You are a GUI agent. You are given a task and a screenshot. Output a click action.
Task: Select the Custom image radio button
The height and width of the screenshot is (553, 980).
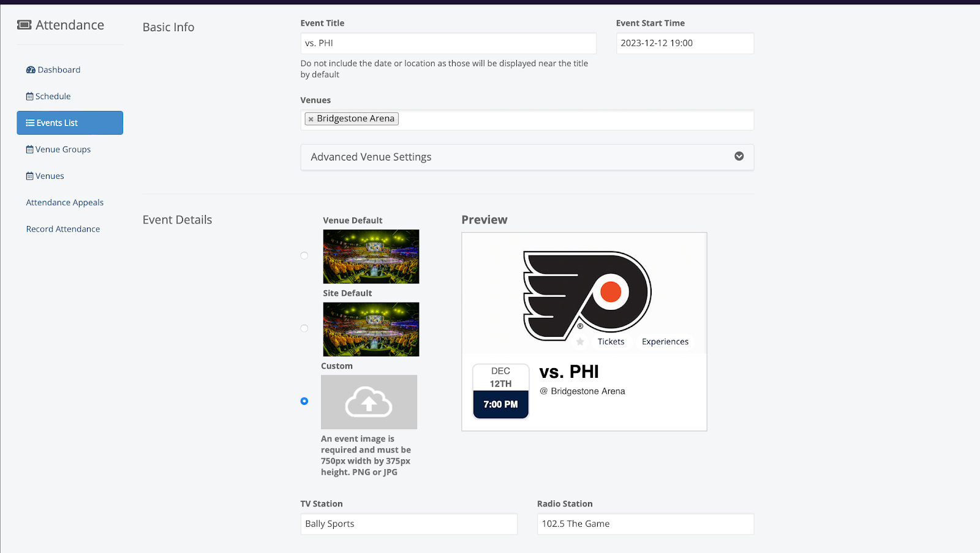coord(304,401)
